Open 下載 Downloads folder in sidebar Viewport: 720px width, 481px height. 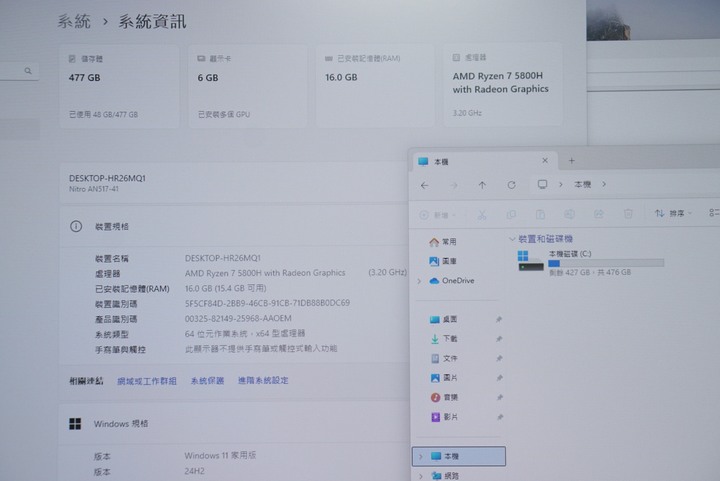click(x=443, y=339)
